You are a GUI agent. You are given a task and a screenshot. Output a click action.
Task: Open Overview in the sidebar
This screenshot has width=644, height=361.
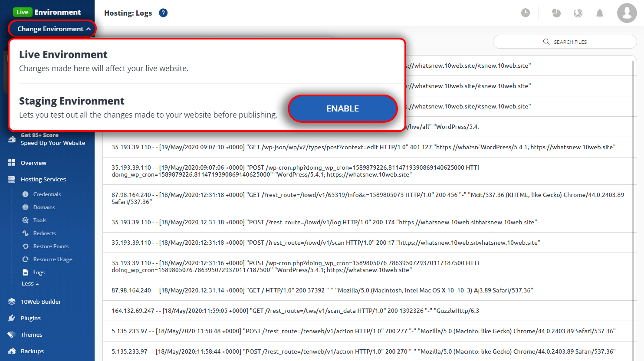pyautogui.click(x=33, y=163)
